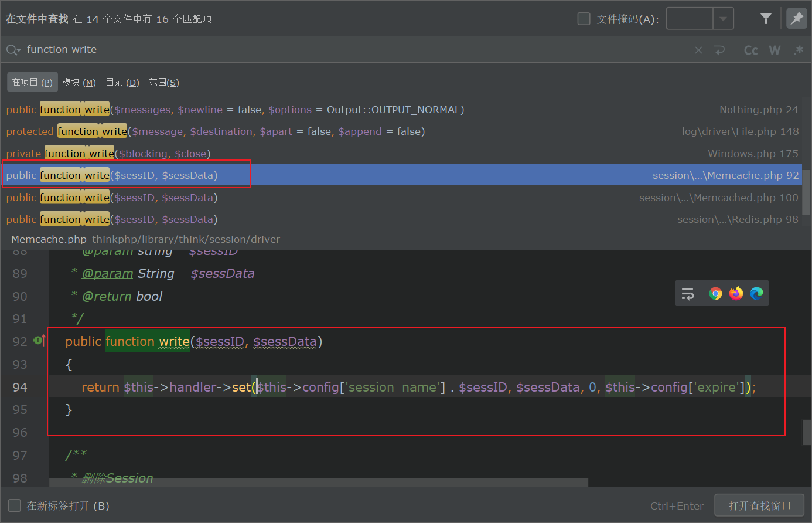Open the search history magnifier dropdown
Viewport: 812px width, 523px height.
click(x=13, y=50)
